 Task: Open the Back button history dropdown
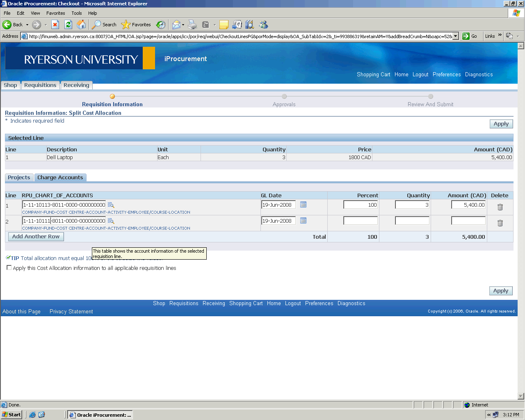click(x=27, y=25)
